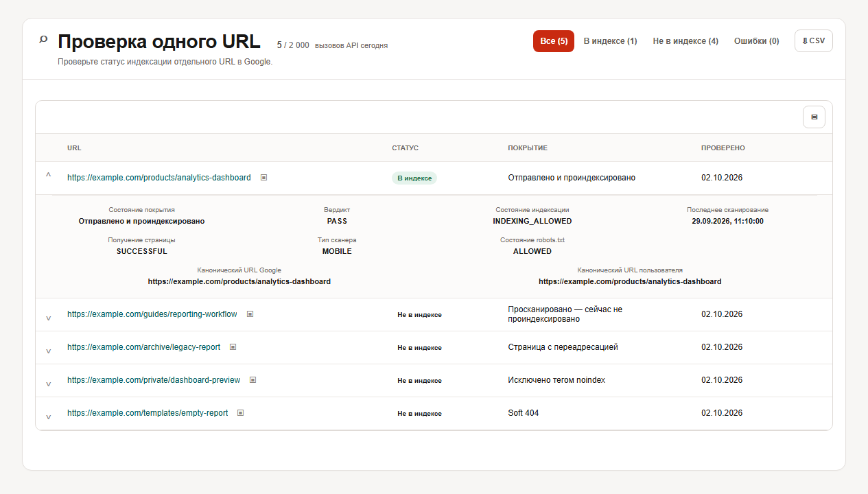Click the ПРОВЕРЕНО column header
This screenshot has width=868, height=494.
coord(723,148)
